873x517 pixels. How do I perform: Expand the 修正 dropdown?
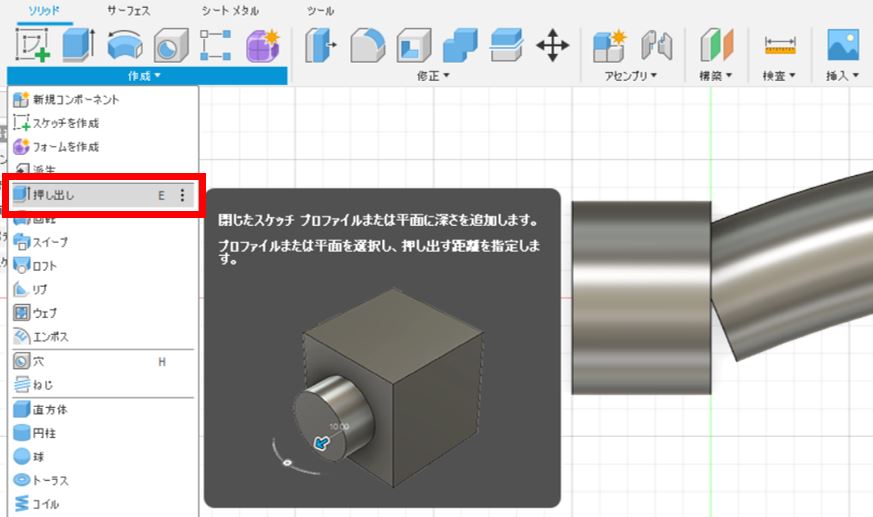click(x=433, y=76)
